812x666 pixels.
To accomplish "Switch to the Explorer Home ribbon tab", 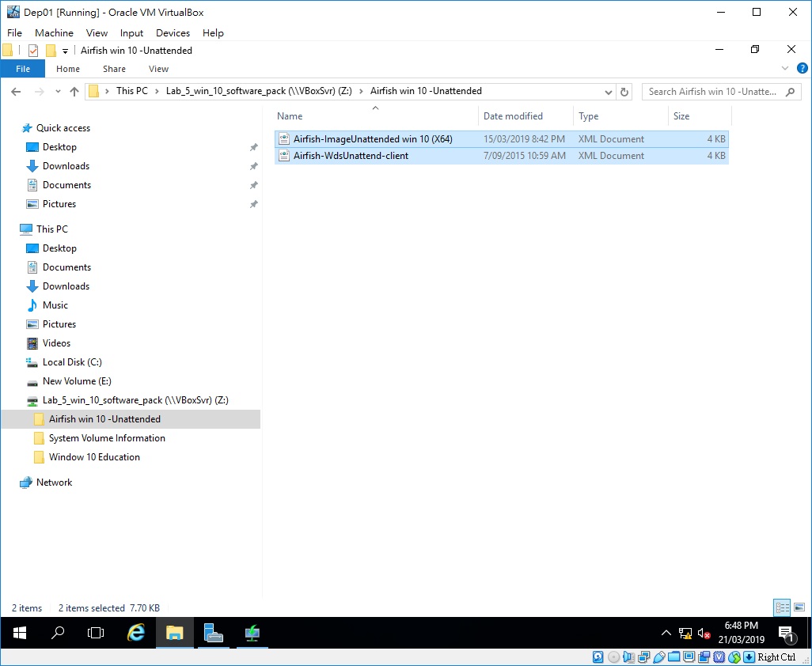I will pos(68,69).
